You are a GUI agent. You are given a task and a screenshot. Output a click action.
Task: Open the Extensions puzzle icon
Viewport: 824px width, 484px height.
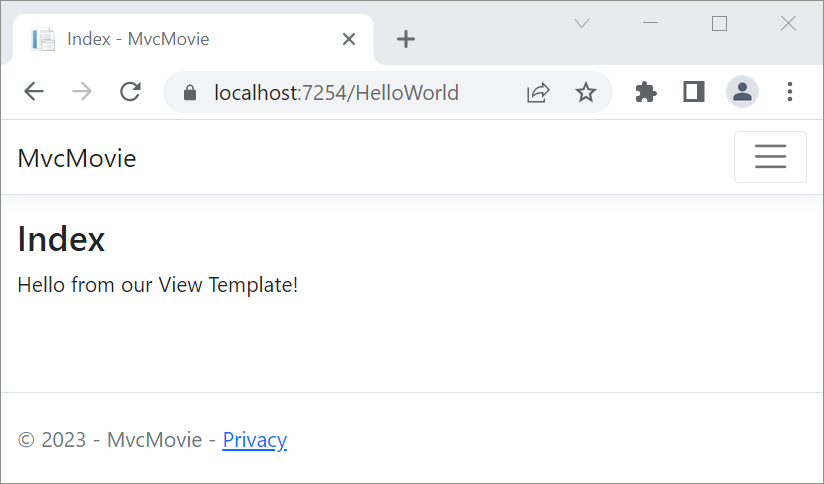coord(646,93)
